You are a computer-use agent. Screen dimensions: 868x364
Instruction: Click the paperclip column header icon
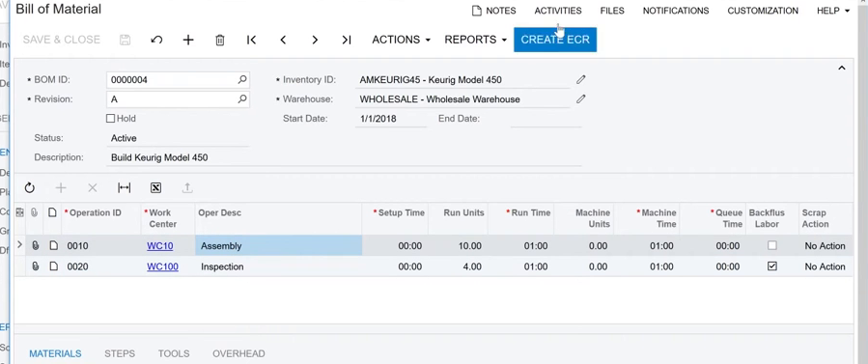tap(35, 212)
